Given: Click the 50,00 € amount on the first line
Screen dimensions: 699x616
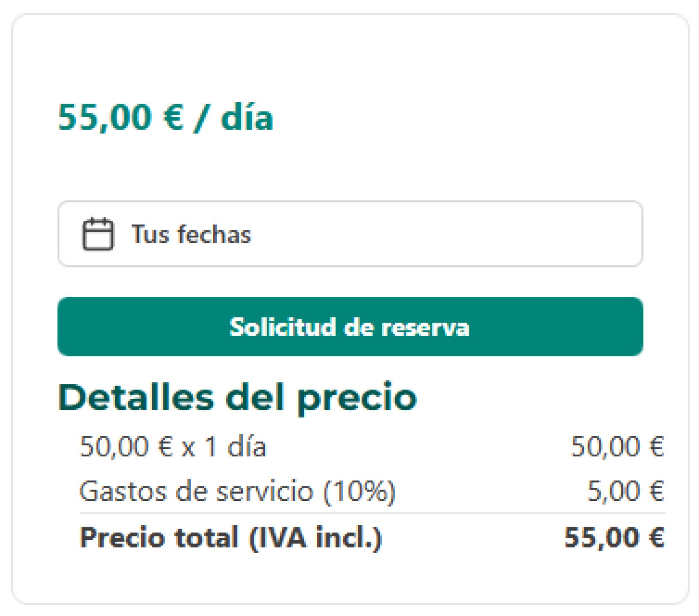Looking at the screenshot, I should pyautogui.click(x=617, y=446).
